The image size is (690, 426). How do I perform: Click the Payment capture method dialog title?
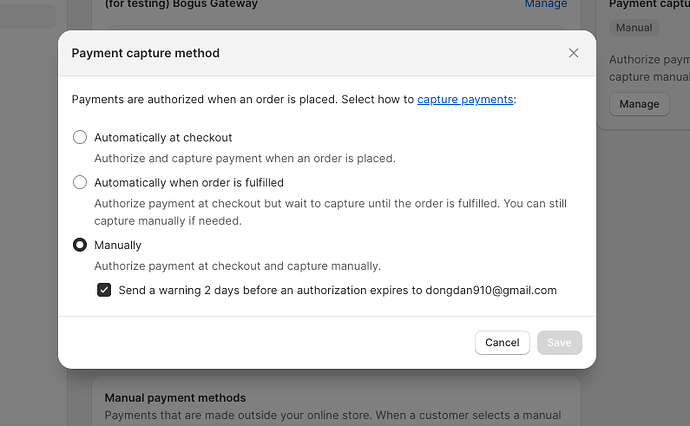pyautogui.click(x=146, y=53)
